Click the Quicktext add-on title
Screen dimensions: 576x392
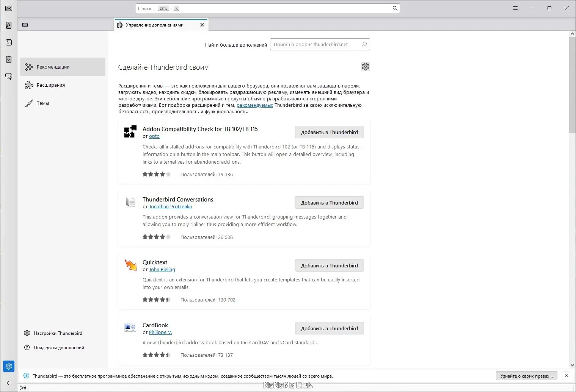point(155,262)
